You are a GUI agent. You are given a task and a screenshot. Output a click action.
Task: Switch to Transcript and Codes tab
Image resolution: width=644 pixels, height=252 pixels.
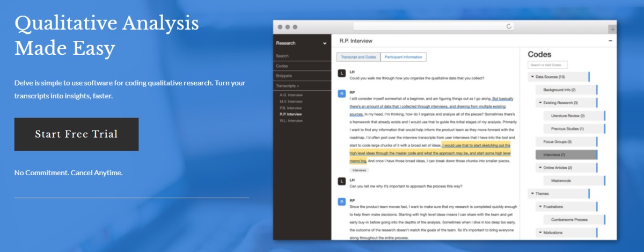point(358,57)
